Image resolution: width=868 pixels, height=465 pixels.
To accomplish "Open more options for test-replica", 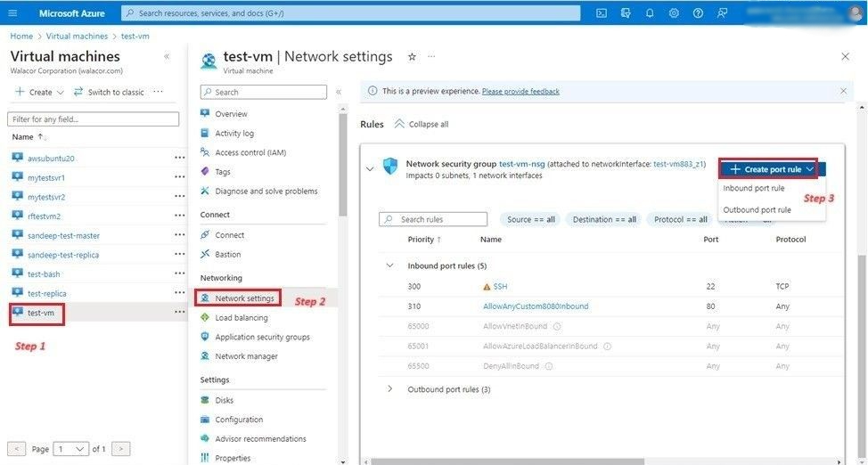I will pyautogui.click(x=179, y=293).
